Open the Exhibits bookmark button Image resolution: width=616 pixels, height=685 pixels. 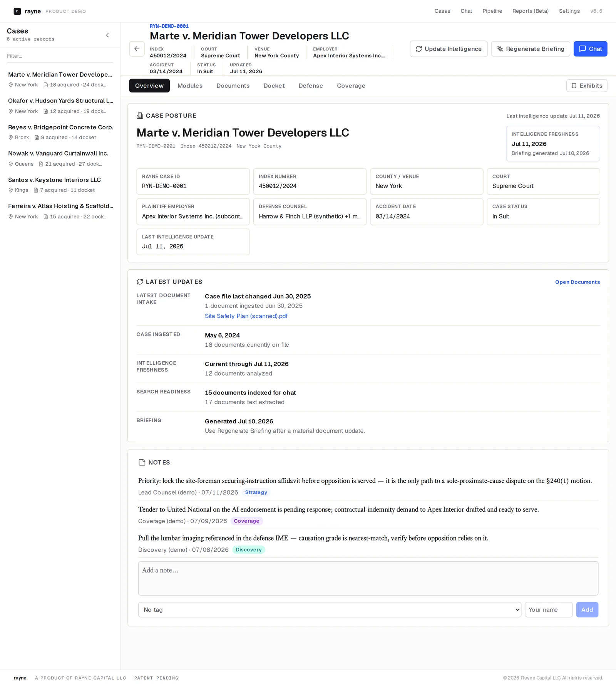coord(587,86)
